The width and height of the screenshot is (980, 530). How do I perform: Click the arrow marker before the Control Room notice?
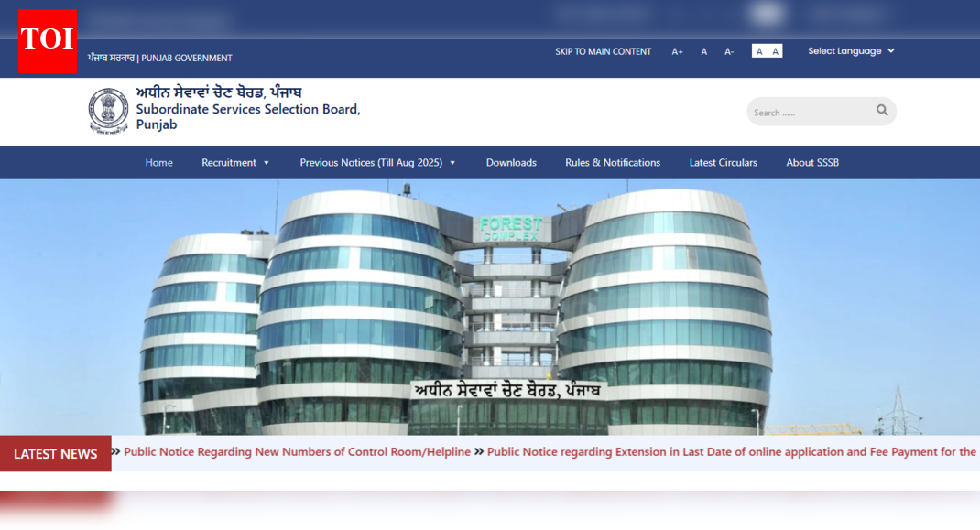(x=115, y=451)
